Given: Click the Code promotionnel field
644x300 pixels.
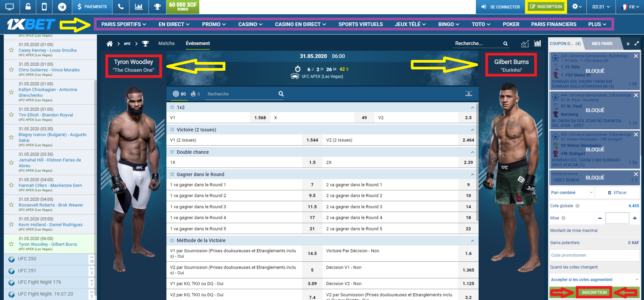Looking at the screenshot, I should (594, 255).
